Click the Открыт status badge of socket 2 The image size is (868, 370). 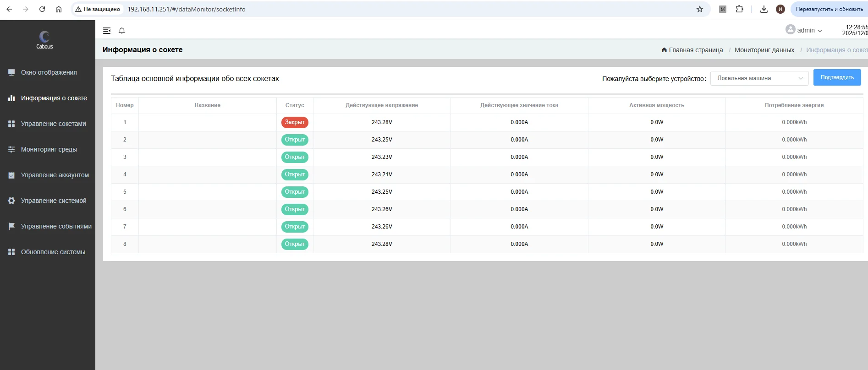click(295, 140)
